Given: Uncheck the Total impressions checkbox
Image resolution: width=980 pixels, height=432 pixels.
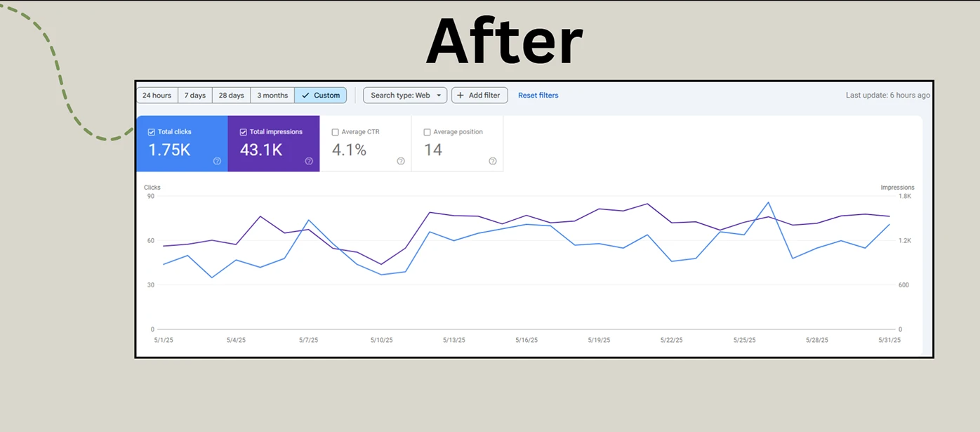Looking at the screenshot, I should pyautogui.click(x=244, y=132).
